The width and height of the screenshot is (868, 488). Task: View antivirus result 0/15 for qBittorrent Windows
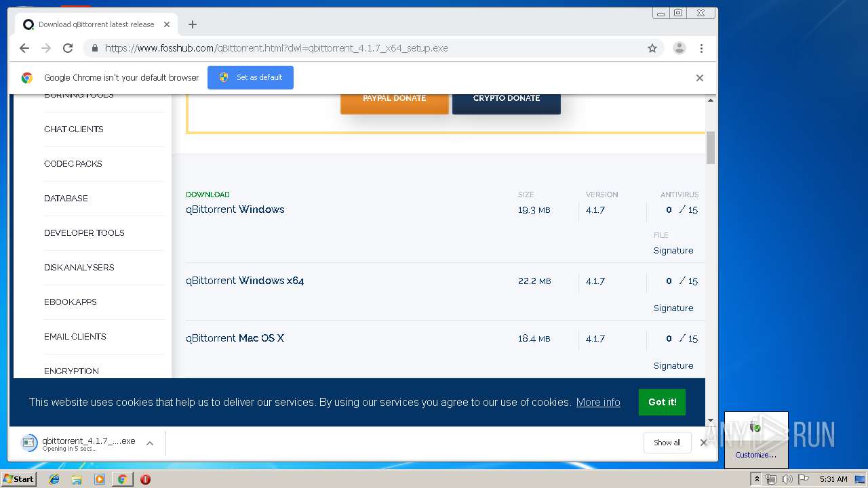682,210
